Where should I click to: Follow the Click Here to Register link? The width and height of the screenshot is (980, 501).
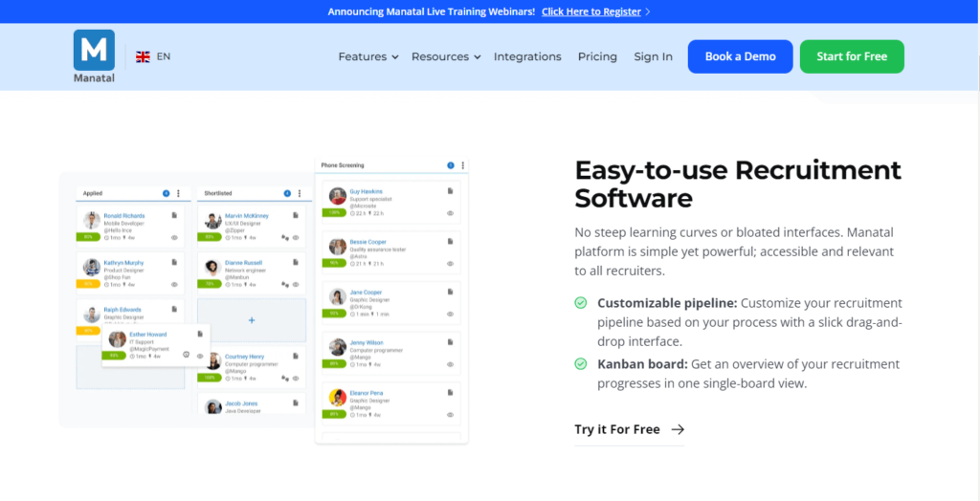pyautogui.click(x=591, y=11)
